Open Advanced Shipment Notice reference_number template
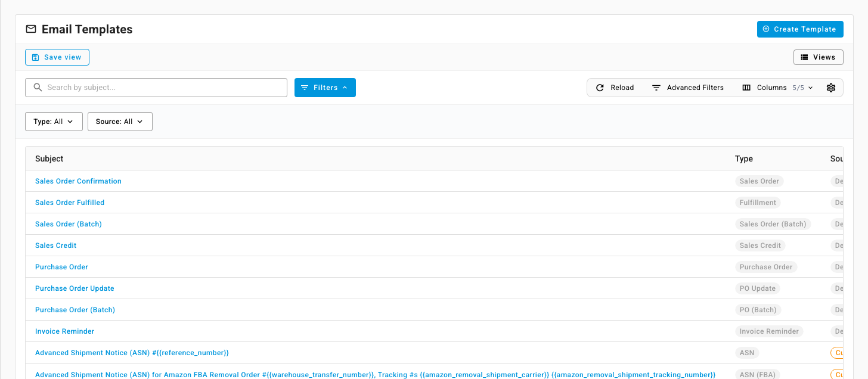The height and width of the screenshot is (379, 868). [x=132, y=353]
